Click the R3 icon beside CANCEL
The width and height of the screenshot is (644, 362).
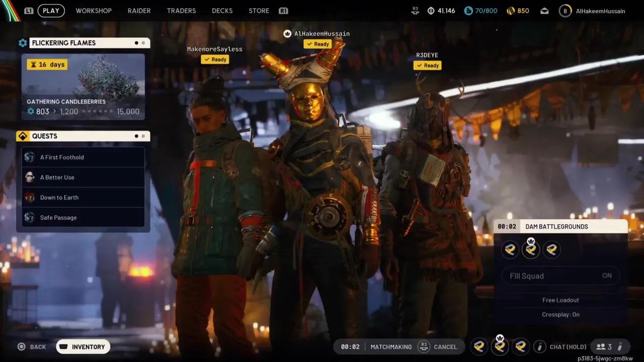tap(424, 346)
